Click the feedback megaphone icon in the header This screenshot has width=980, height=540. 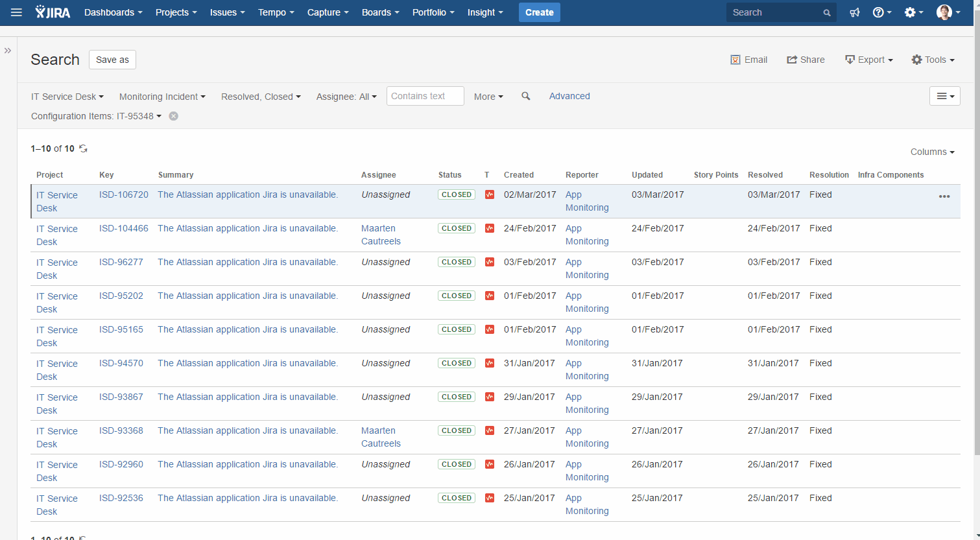click(x=855, y=12)
